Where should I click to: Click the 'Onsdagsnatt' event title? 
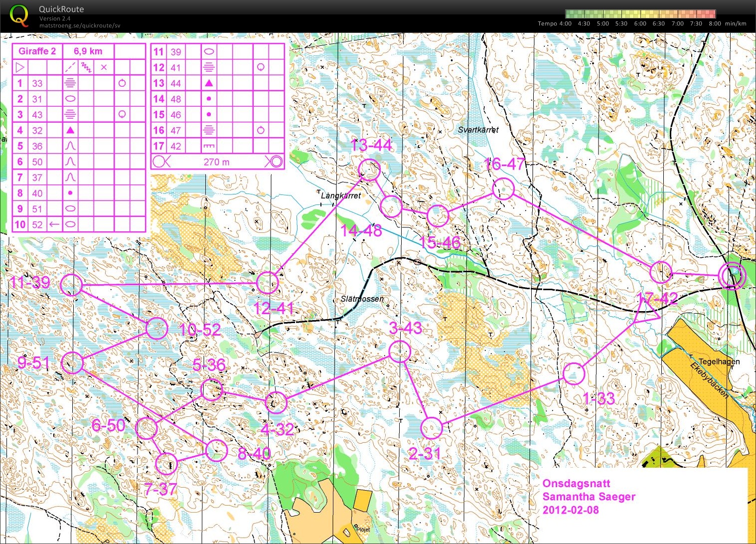coord(576,483)
